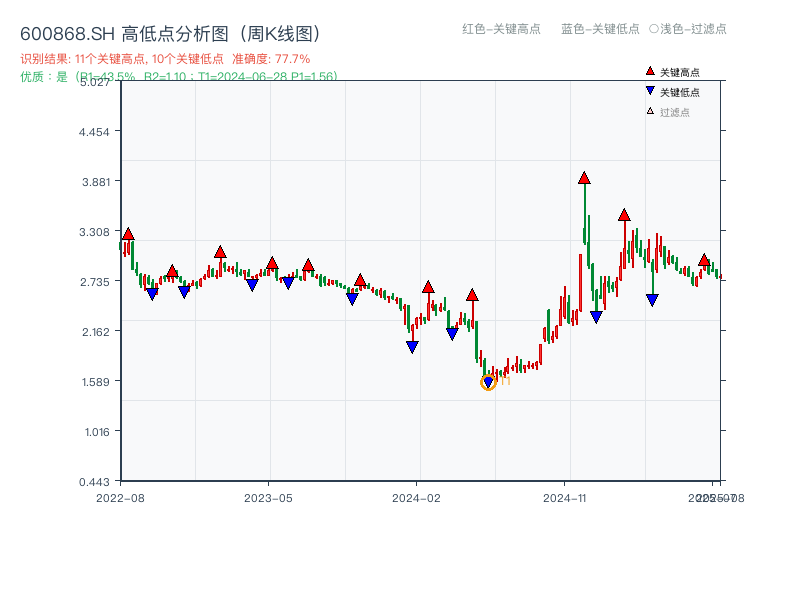Screen dimensions: 800x600
Task: Click the 过滤点 legend label
Action: pyautogui.click(x=674, y=112)
